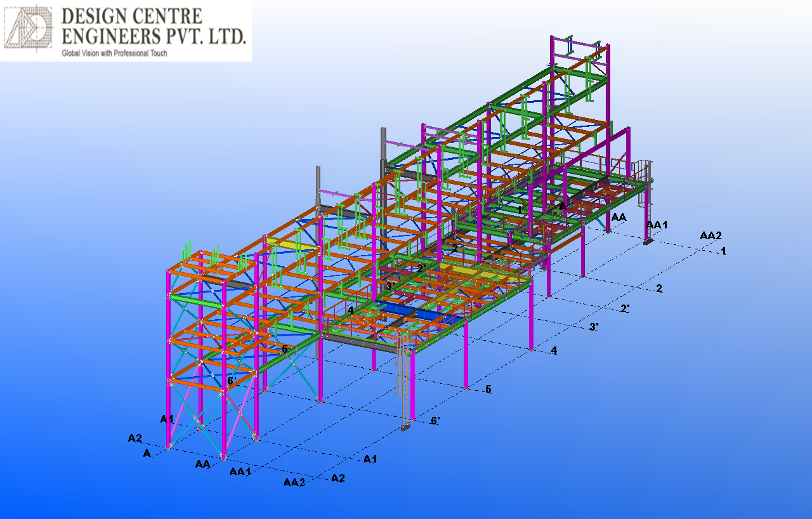The image size is (812, 519).
Task: Click the grid label 'A' next to A2
Action: click(x=147, y=453)
